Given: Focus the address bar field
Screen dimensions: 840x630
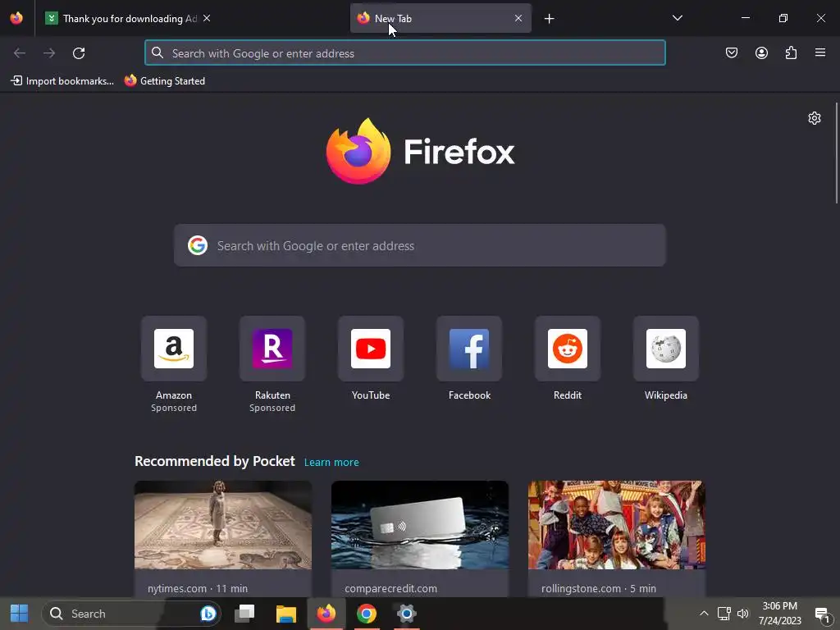Looking at the screenshot, I should [x=405, y=53].
